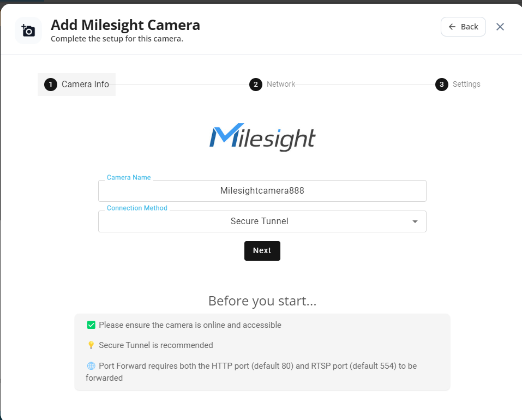Jump to the Settings step
Image resolution: width=522 pixels, height=420 pixels.
coord(458,85)
